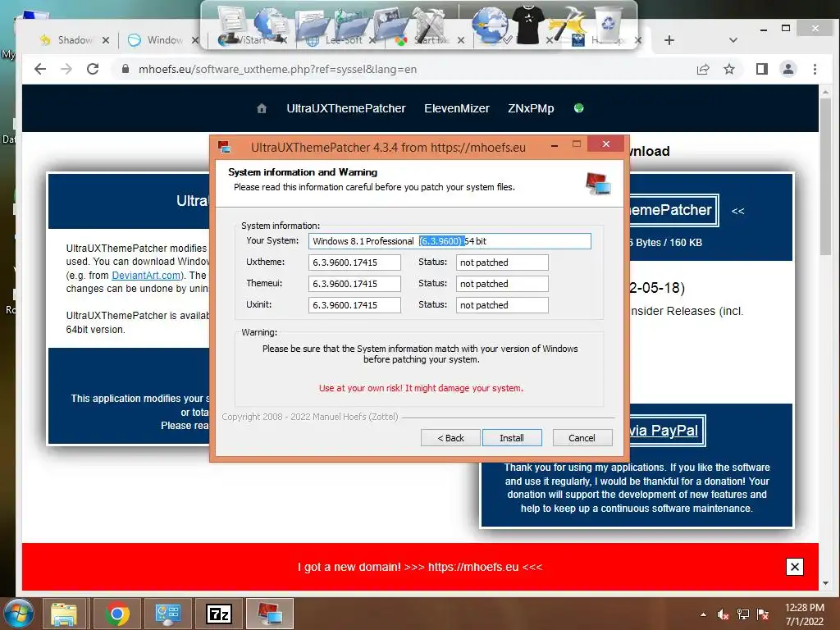Open Chrome from the taskbar
Image resolution: width=840 pixels, height=630 pixels.
117,614
